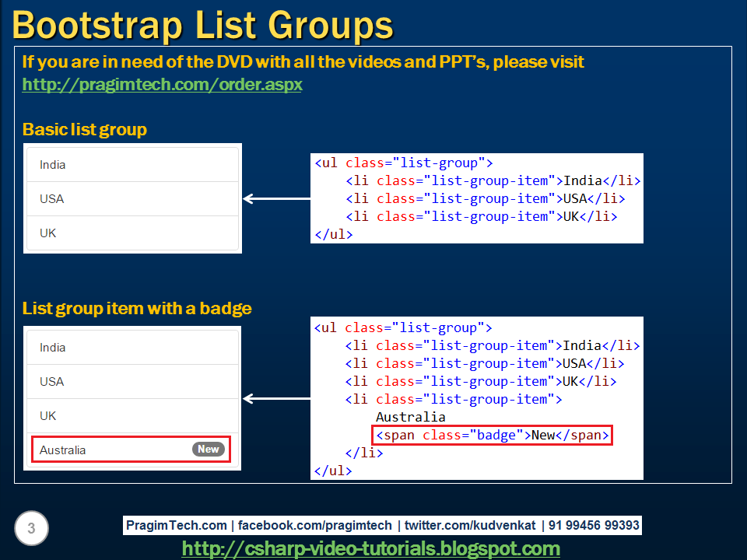
Task: Click the 'New' badge on Australia item
Action: [209, 449]
